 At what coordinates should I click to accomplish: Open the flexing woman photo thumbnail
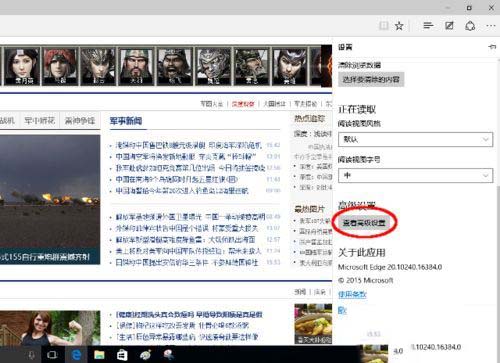50,328
